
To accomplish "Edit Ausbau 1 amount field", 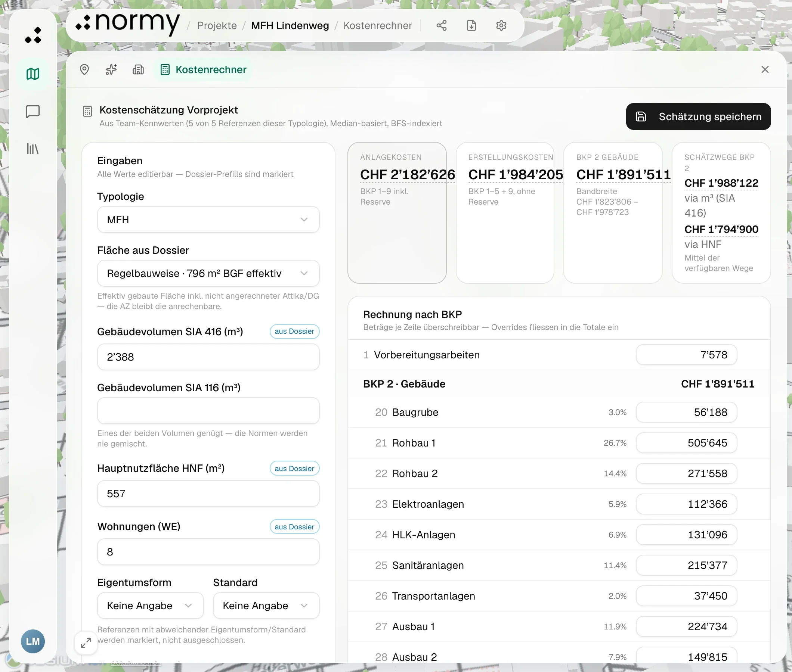I will [686, 627].
